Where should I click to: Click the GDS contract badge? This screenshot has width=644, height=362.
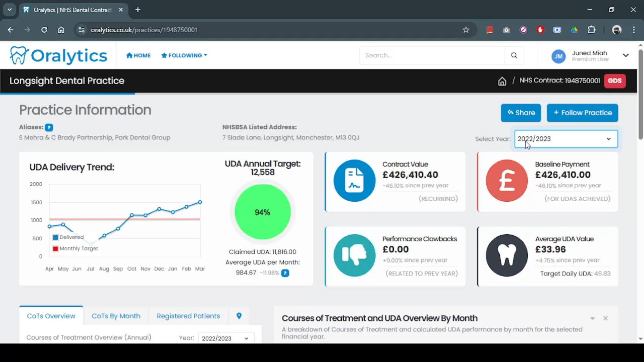pos(614,81)
